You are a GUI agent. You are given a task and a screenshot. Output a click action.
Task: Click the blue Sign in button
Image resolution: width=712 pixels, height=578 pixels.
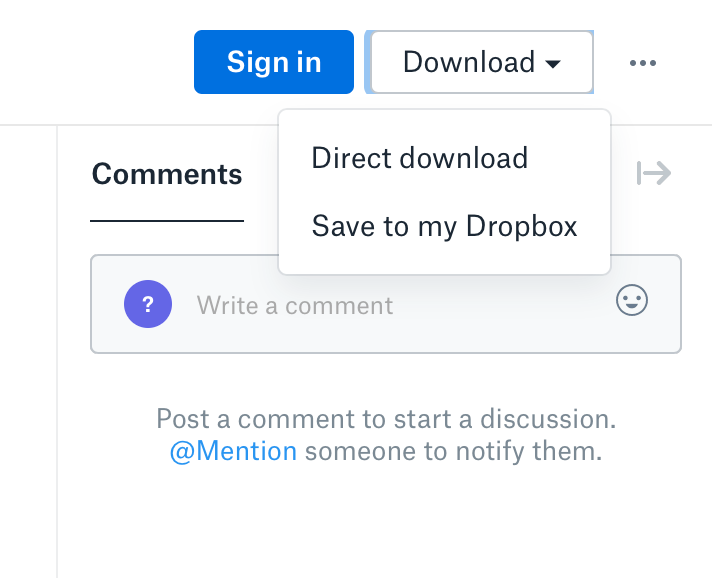coord(274,62)
